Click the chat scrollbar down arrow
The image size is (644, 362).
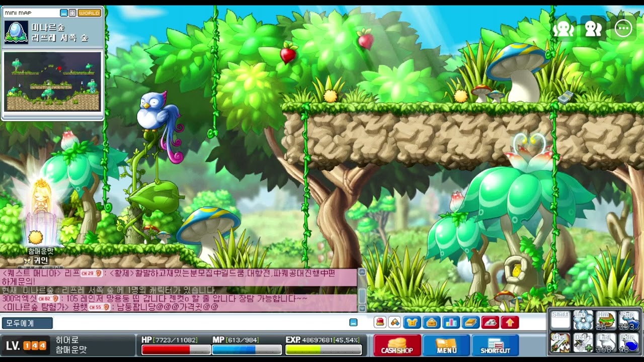coord(362,308)
